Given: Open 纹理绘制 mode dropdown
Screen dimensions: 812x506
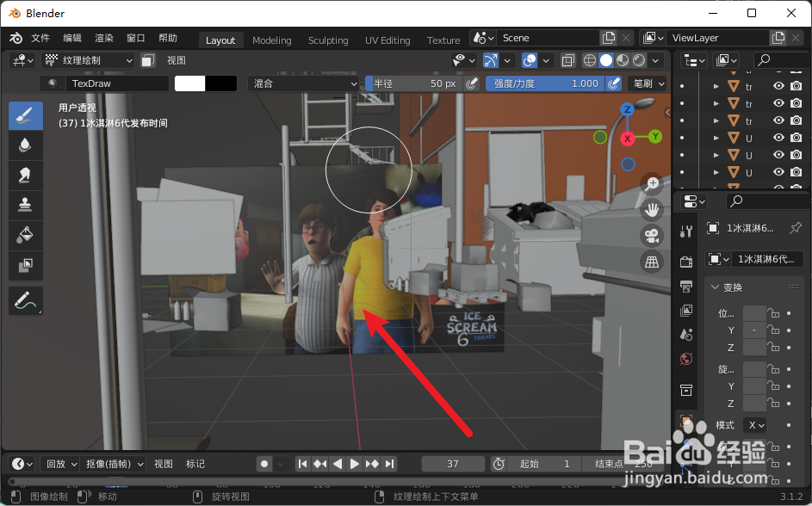Looking at the screenshot, I should click(89, 60).
